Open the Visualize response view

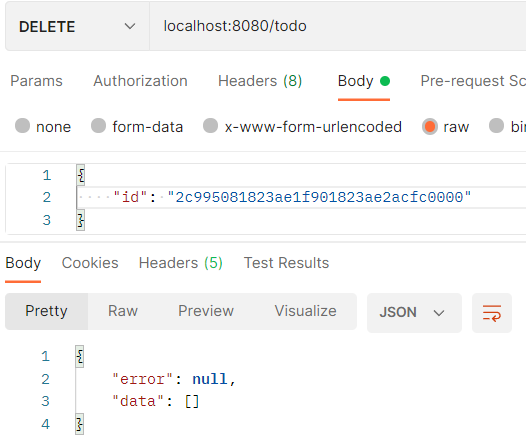305,311
